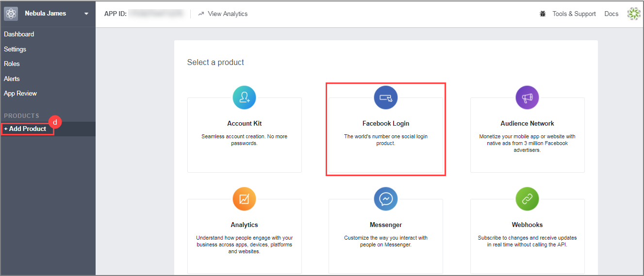Click the 'Understand how people engage' description

245,244
